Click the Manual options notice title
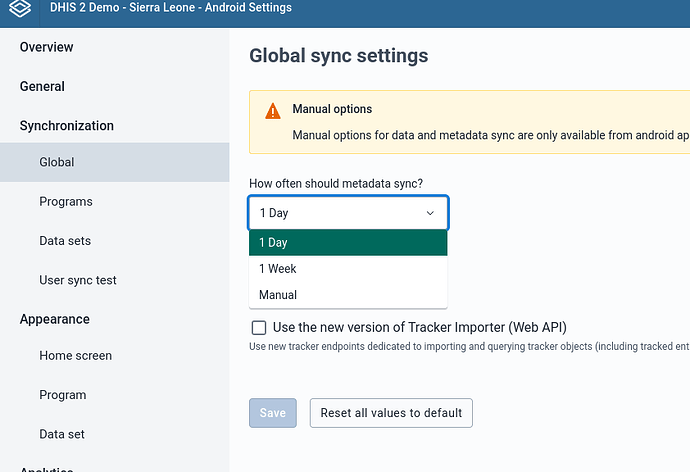The height and width of the screenshot is (472, 690). coord(332,109)
